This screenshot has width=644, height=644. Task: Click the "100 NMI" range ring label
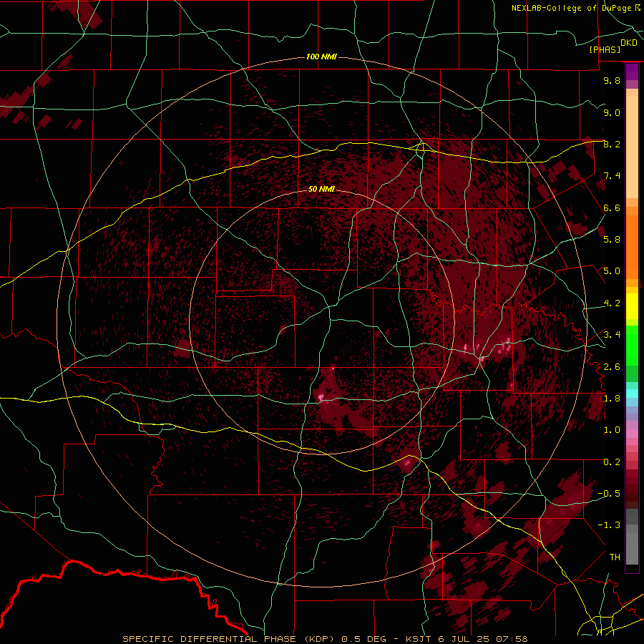click(x=321, y=57)
